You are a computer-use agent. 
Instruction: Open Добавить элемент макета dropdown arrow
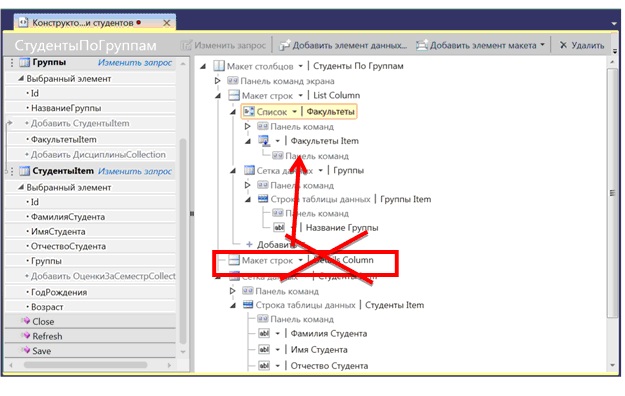(542, 45)
